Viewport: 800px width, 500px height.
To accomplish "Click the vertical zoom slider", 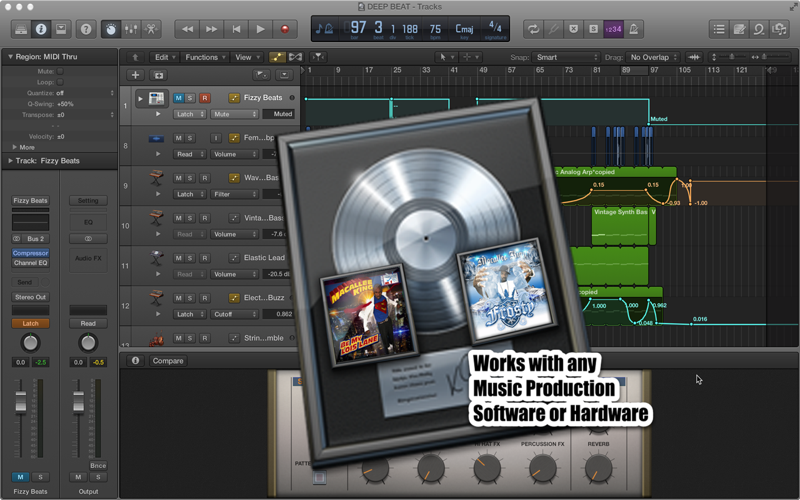I will (x=731, y=57).
